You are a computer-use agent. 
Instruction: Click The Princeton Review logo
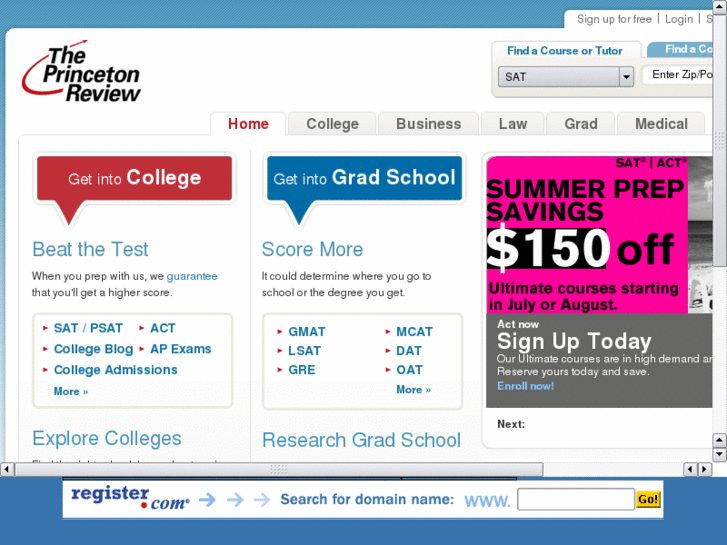point(81,72)
